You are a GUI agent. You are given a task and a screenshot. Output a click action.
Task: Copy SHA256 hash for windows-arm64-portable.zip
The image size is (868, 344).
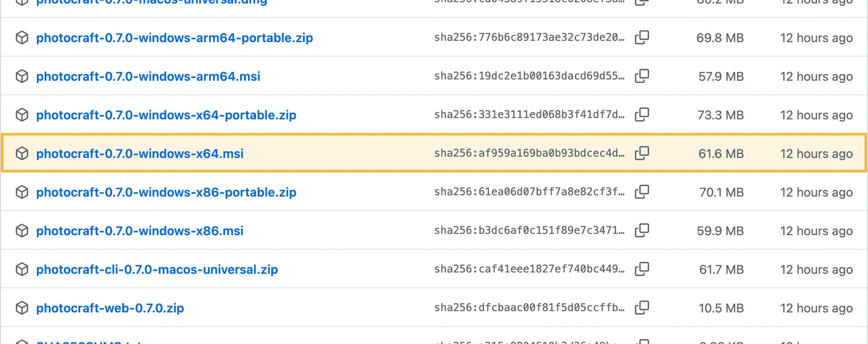click(x=642, y=37)
